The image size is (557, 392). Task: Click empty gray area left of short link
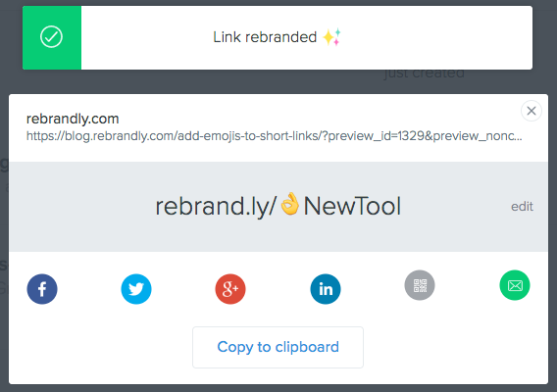(x=81, y=207)
